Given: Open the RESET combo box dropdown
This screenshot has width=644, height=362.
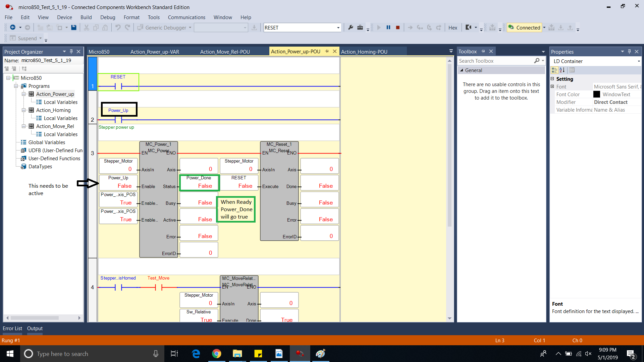Looking at the screenshot, I should [x=338, y=28].
